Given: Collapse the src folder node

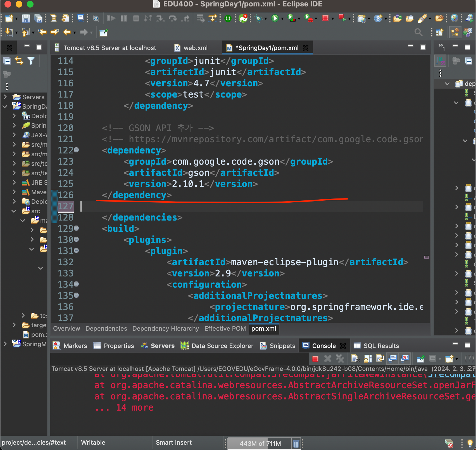Looking at the screenshot, I should point(14,211).
